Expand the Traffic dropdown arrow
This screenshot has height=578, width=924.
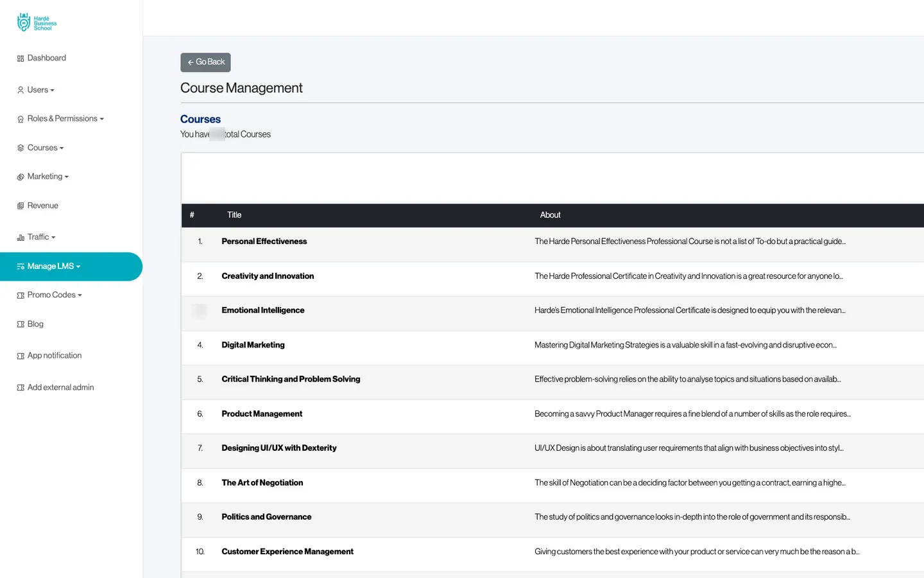pyautogui.click(x=53, y=238)
